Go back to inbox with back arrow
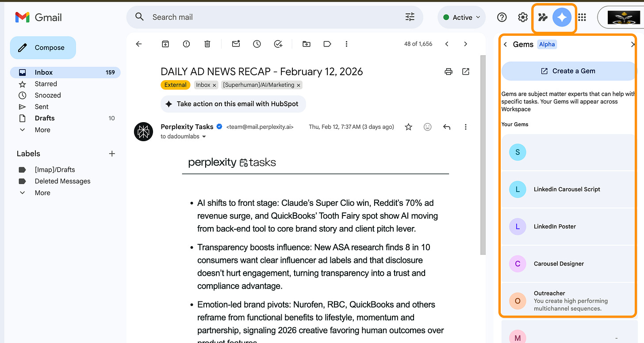This screenshot has height=343, width=644. [139, 44]
